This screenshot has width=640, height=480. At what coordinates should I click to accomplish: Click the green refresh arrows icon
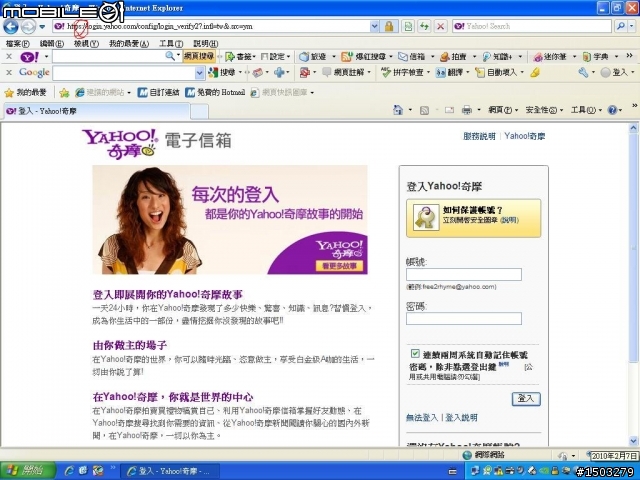pyautogui.click(x=424, y=27)
